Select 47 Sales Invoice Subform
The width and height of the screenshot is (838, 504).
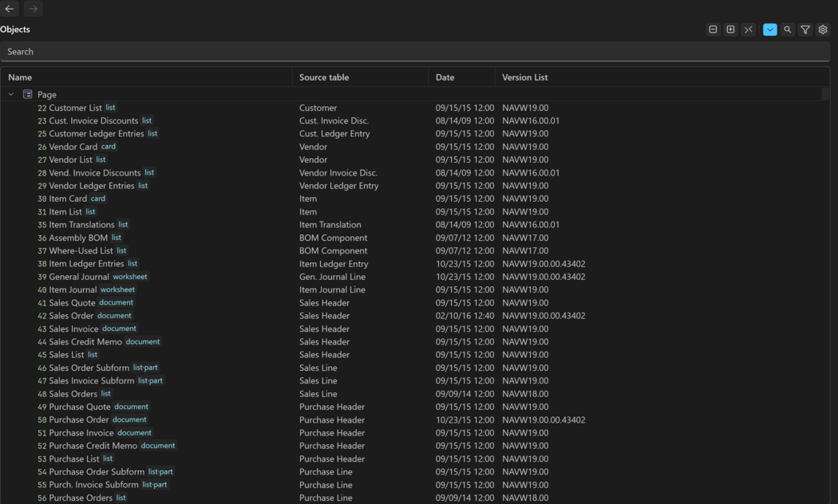85,380
